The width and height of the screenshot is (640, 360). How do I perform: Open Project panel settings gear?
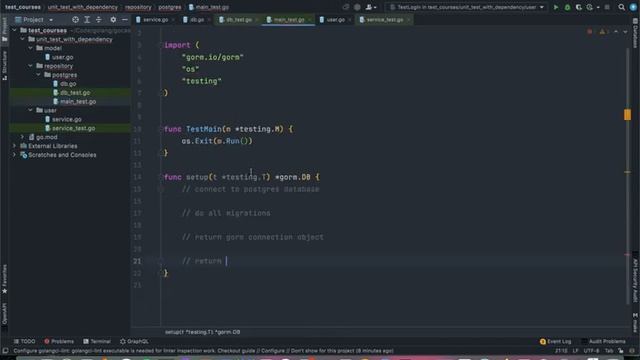coord(113,20)
